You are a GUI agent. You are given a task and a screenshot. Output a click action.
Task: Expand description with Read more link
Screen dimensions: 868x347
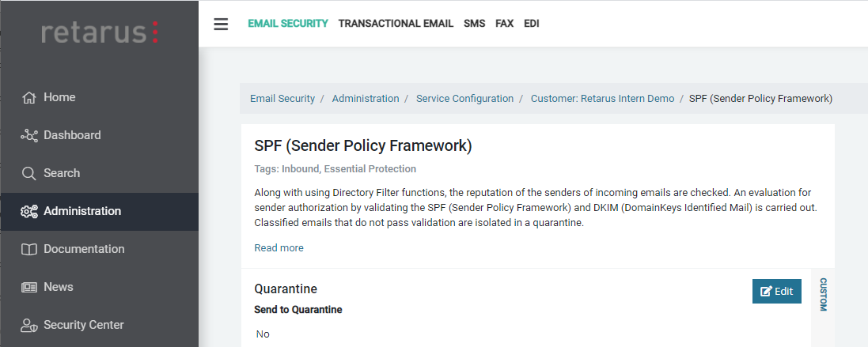(279, 248)
